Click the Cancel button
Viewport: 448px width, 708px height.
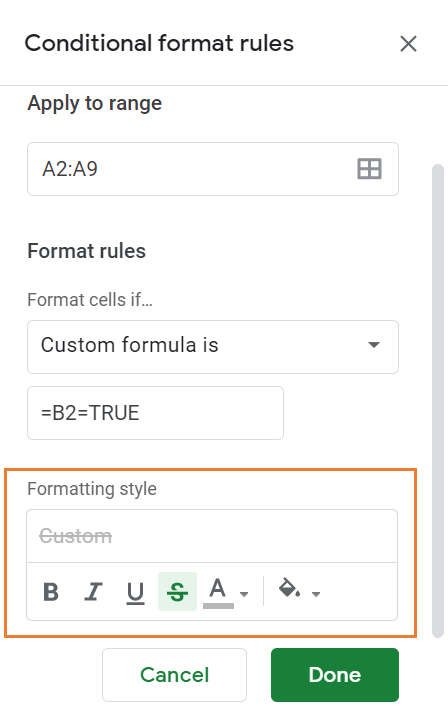pyautogui.click(x=174, y=675)
